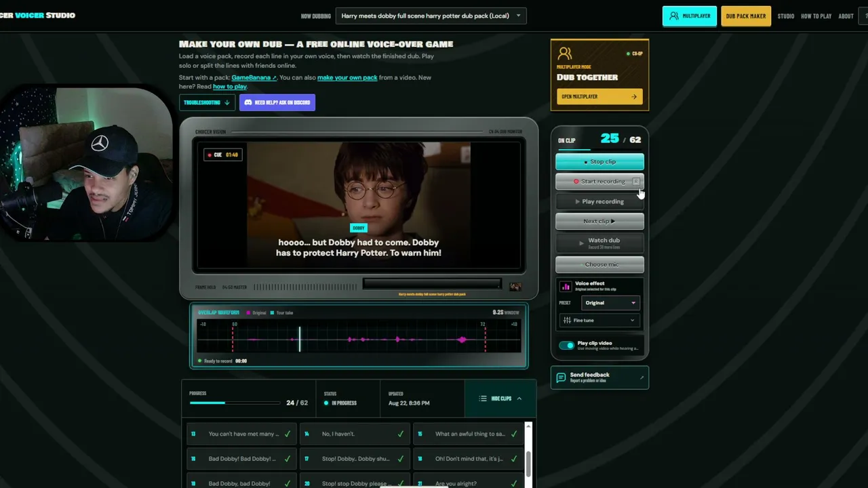Select clip 18 'Oh! Don't mind that'
Screen dimensions: 868x488
click(469, 459)
